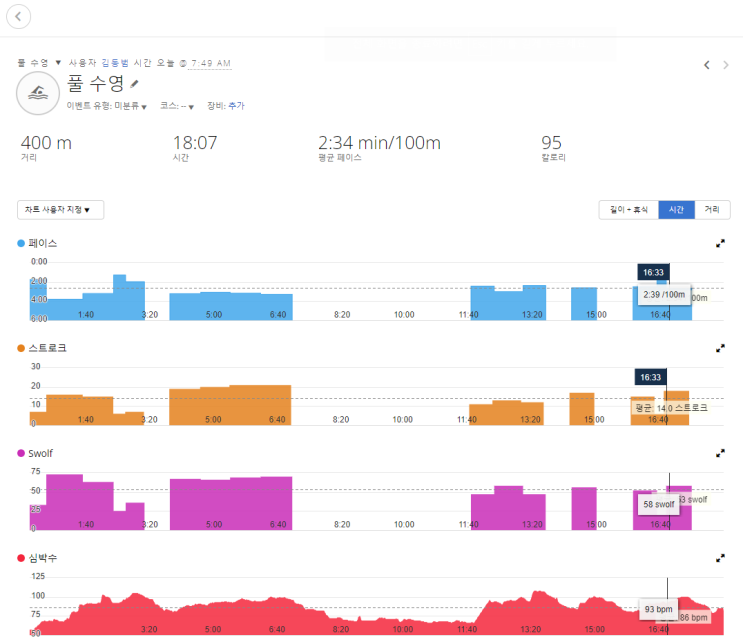Open the 코스 dropdown
The width and height of the screenshot is (743, 644).
177,106
